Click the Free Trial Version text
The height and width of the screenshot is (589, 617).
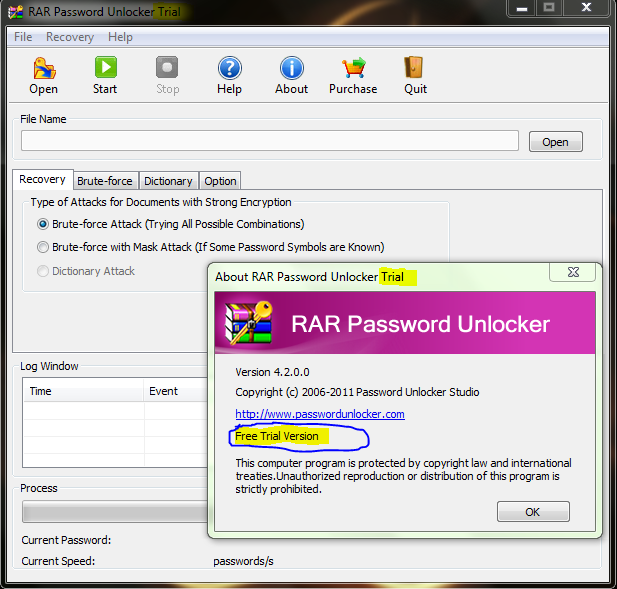pos(277,436)
